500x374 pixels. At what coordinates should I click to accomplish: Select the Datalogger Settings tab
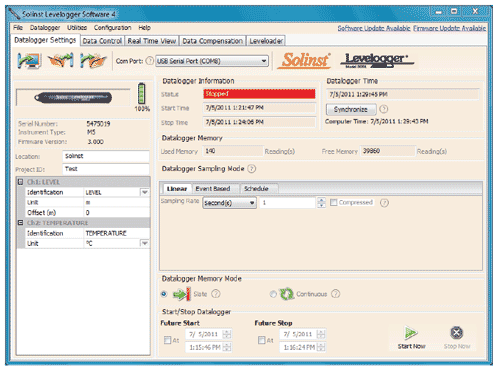45,40
